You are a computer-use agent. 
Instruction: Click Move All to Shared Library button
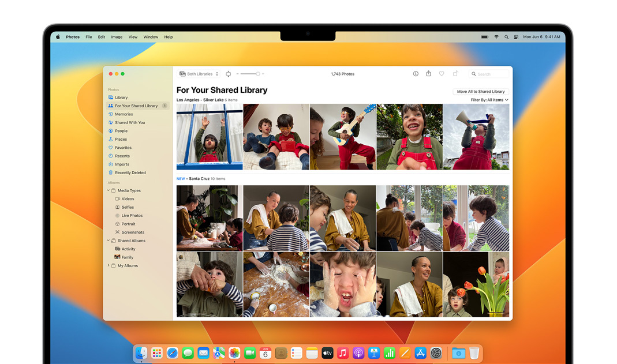pyautogui.click(x=480, y=91)
